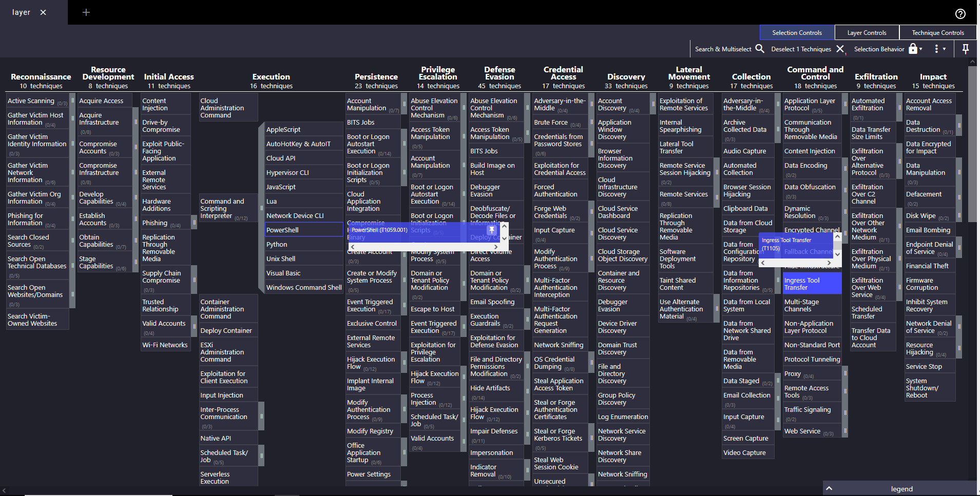Collapse Command and Scripting Interpreter sub-techniques
980x496 pixels.
261,208
